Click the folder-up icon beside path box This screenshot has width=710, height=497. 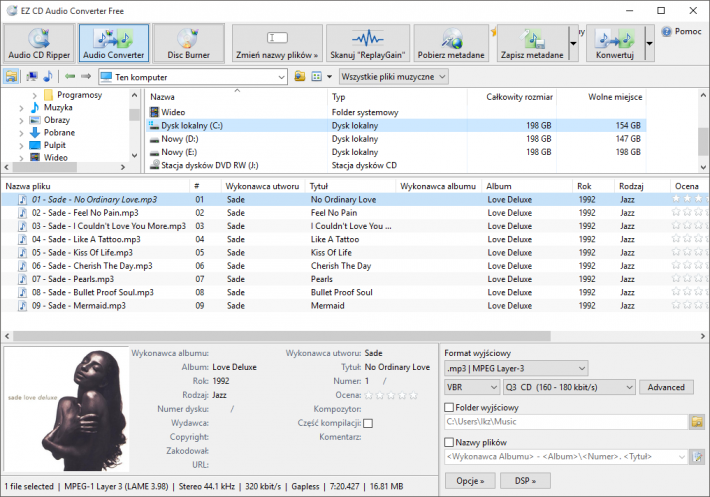click(299, 76)
